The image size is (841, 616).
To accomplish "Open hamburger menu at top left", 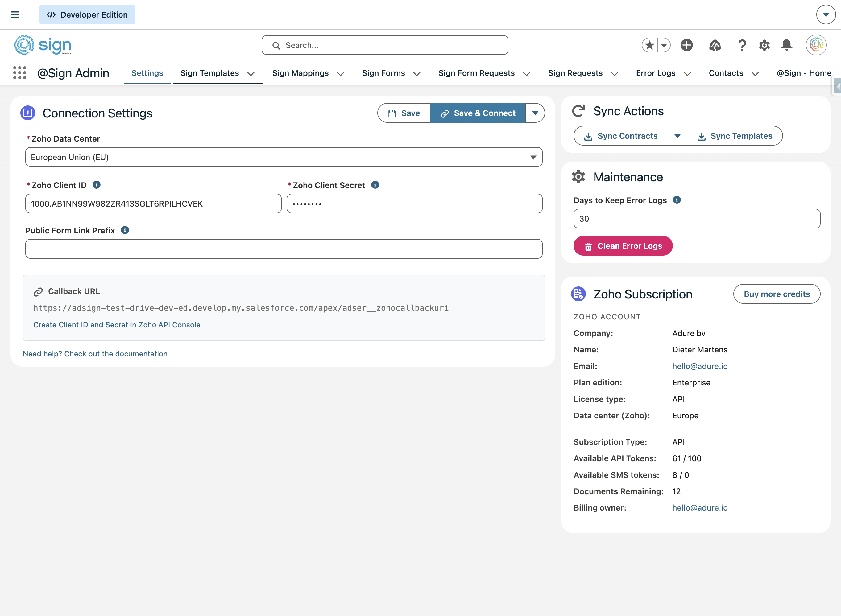I will click(x=15, y=14).
